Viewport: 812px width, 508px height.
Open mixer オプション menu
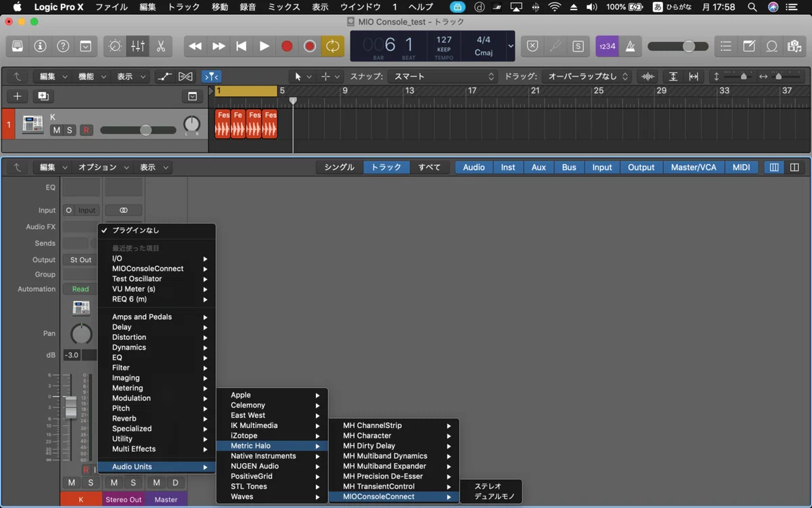tap(103, 167)
